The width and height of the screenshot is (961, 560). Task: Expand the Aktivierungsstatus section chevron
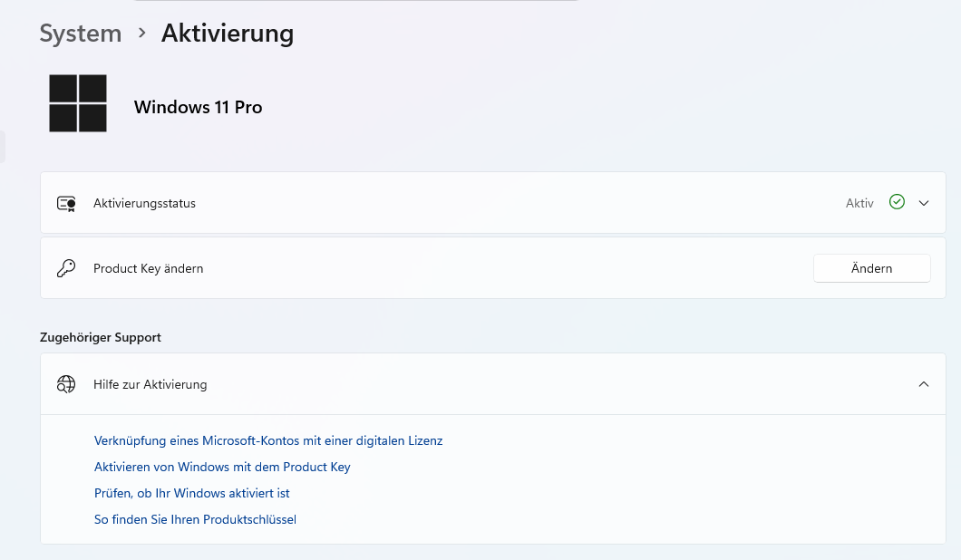click(924, 203)
